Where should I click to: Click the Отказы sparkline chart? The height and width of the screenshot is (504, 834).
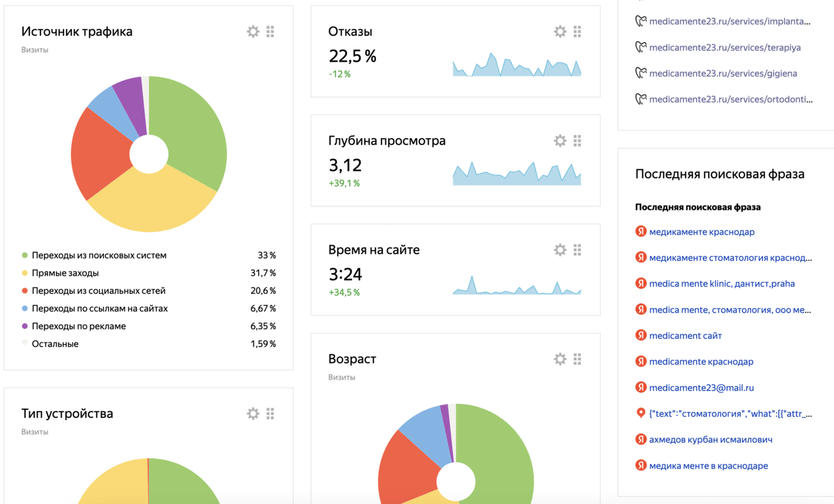[517, 64]
